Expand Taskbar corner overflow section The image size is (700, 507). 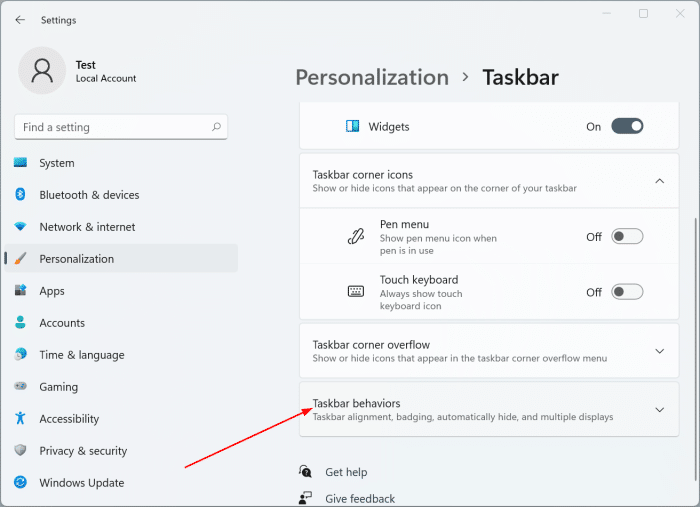click(659, 351)
